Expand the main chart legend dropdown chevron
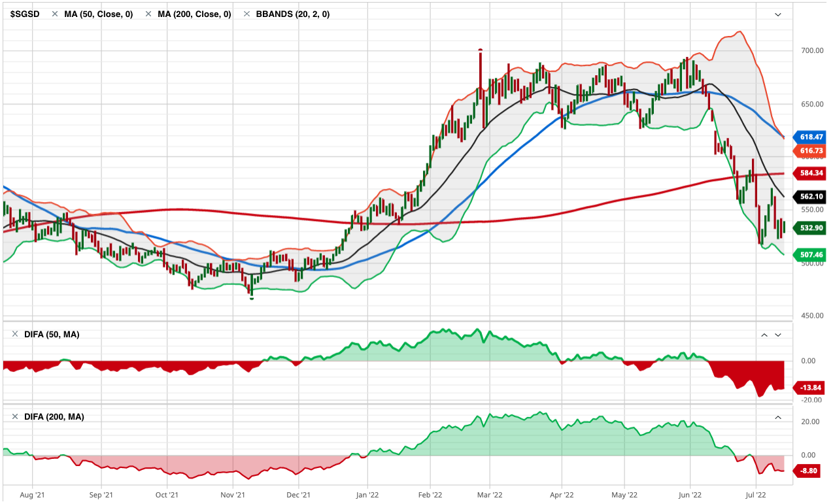Viewport: 833px width, 504px height. 778,14
